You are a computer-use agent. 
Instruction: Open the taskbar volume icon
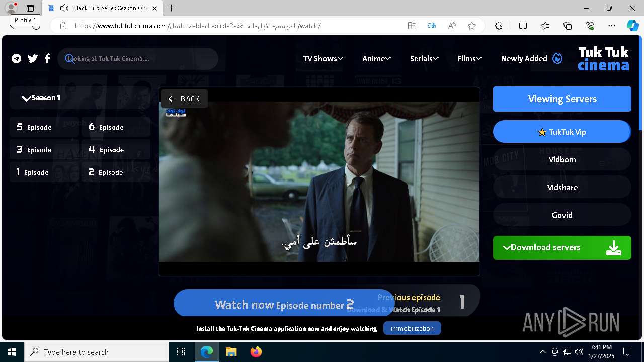coord(579,352)
